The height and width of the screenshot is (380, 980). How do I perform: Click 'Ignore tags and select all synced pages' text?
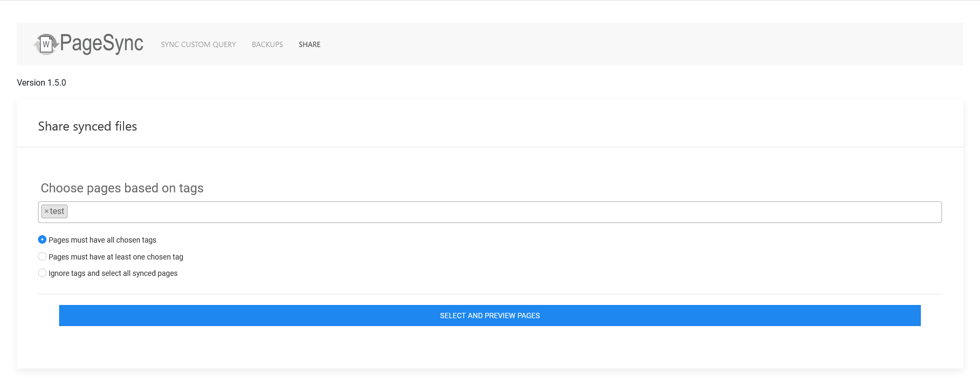click(113, 273)
